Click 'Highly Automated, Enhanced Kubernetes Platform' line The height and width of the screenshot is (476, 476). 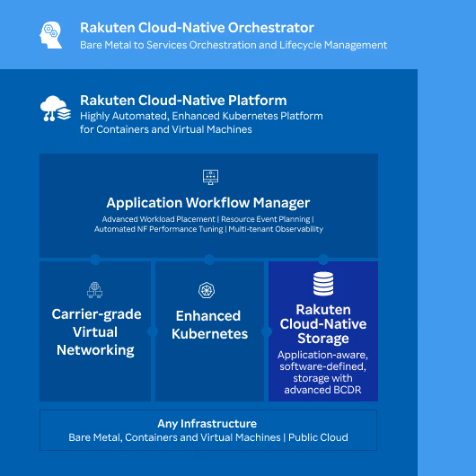201,116
